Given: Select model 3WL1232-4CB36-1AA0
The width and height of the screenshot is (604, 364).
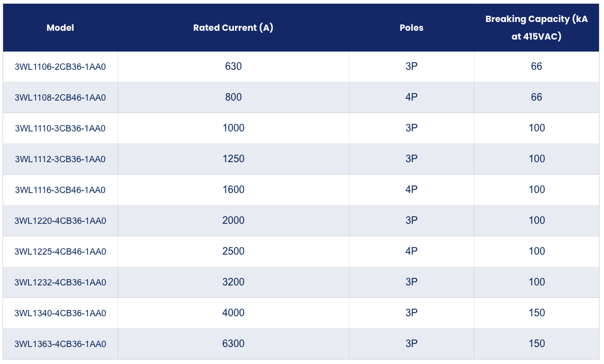Looking at the screenshot, I should (x=60, y=282).
